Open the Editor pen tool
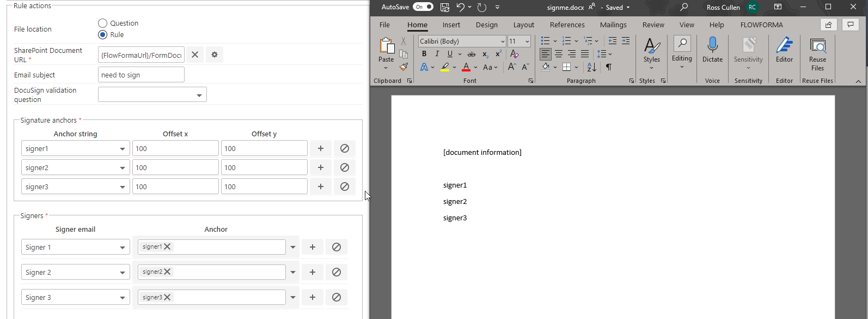The image size is (868, 319). (784, 50)
